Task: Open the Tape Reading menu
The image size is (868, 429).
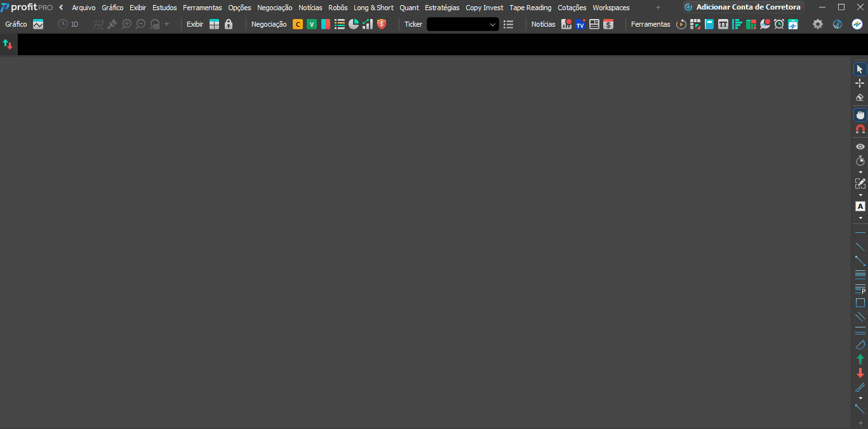Action: (x=530, y=8)
